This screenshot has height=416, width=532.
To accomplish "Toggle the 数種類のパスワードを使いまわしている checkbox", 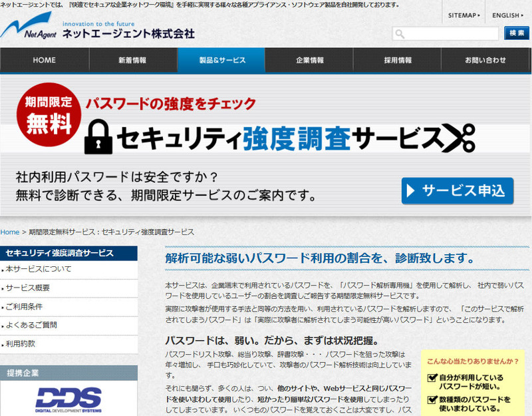I will pos(432,399).
